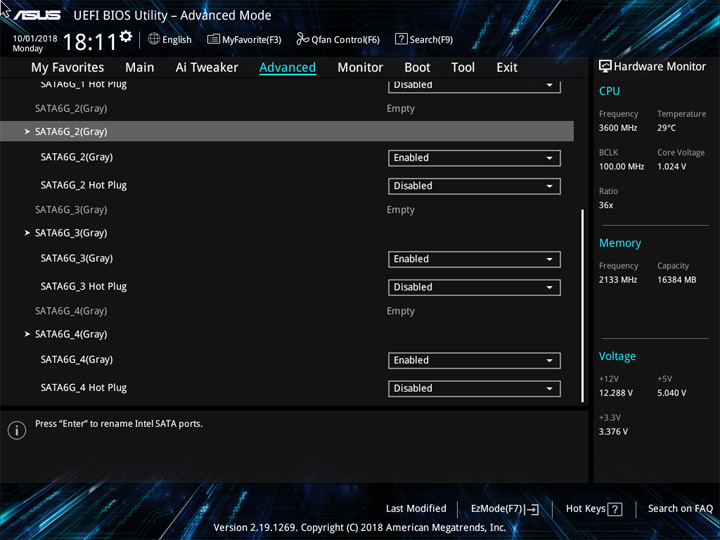
Task: Switch to My Favorites tab
Action: (x=68, y=68)
